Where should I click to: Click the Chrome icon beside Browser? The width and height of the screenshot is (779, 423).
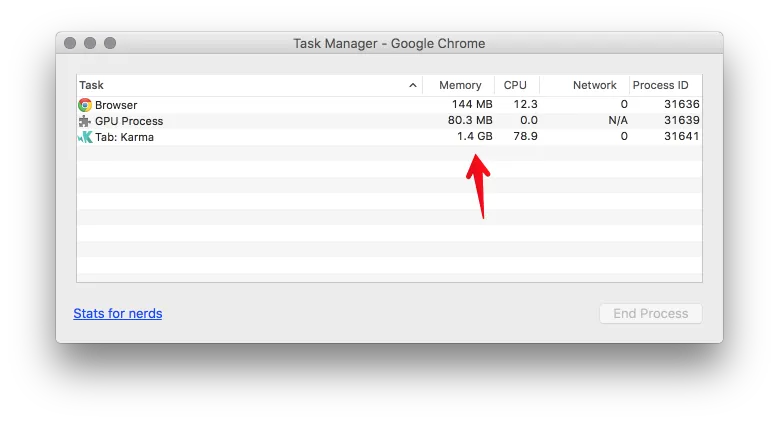click(x=85, y=105)
